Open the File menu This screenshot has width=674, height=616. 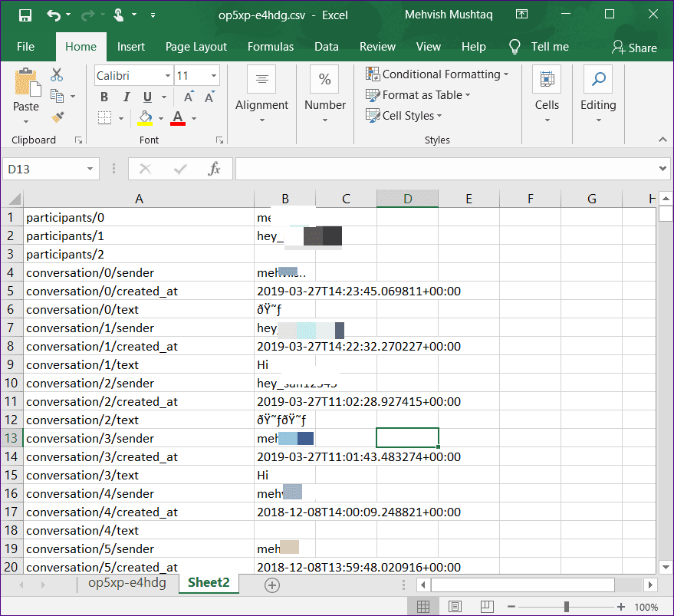click(25, 47)
